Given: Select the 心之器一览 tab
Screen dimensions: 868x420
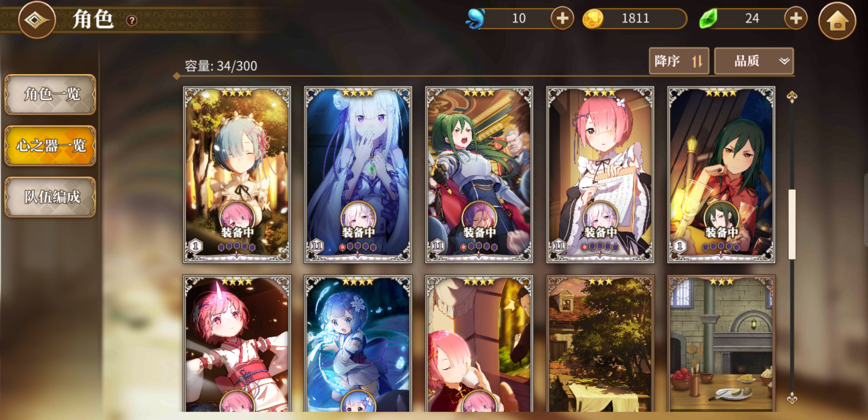Looking at the screenshot, I should [x=50, y=146].
